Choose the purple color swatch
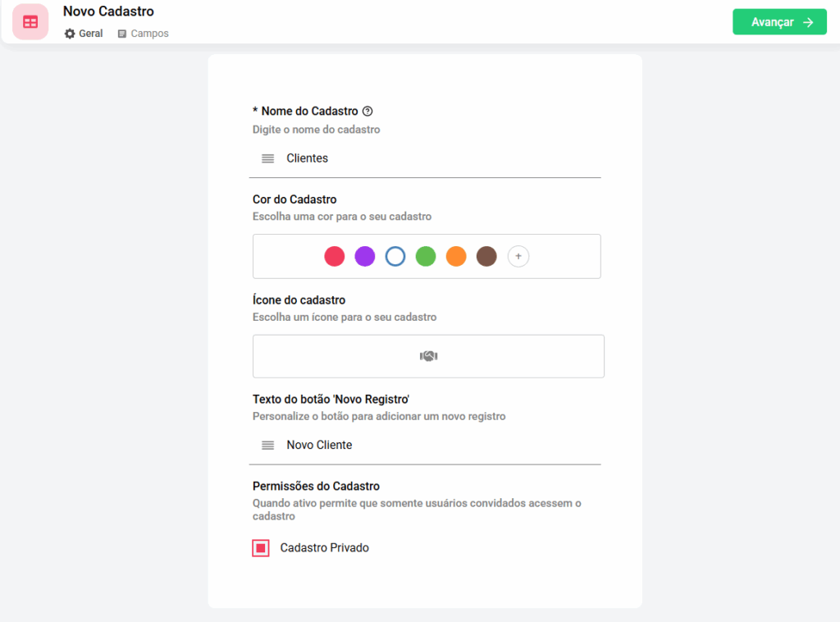This screenshot has height=622, width=840. click(x=365, y=257)
